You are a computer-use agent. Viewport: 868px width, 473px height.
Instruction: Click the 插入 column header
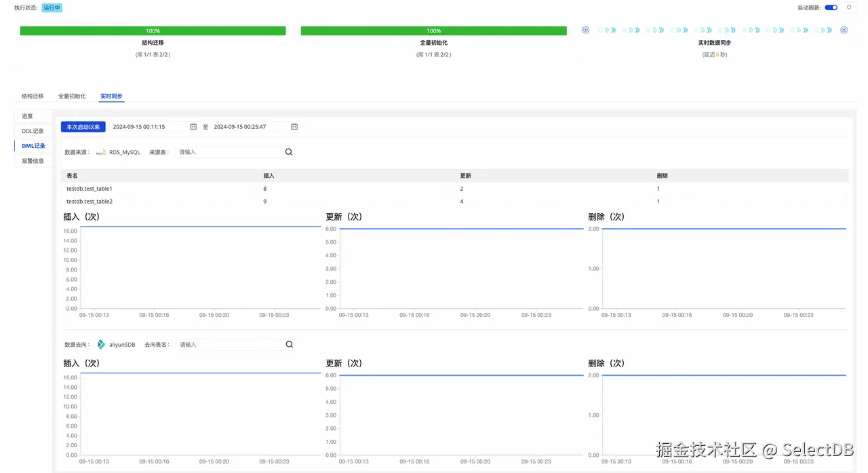[269, 176]
